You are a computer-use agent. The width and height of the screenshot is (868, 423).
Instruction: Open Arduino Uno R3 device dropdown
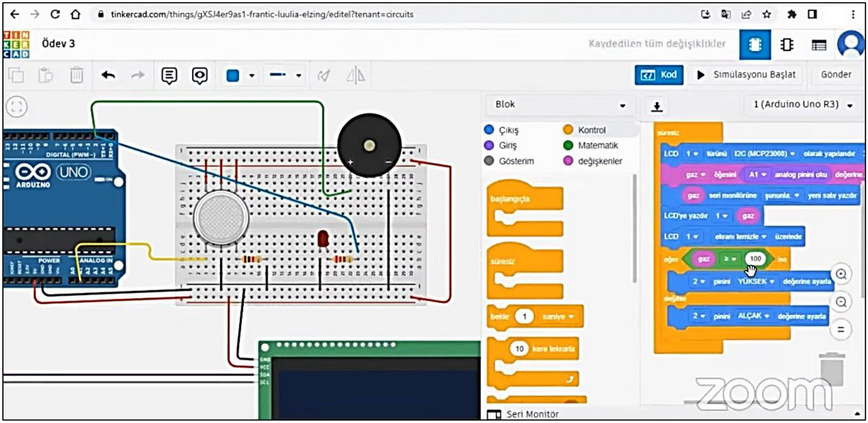[x=802, y=105]
